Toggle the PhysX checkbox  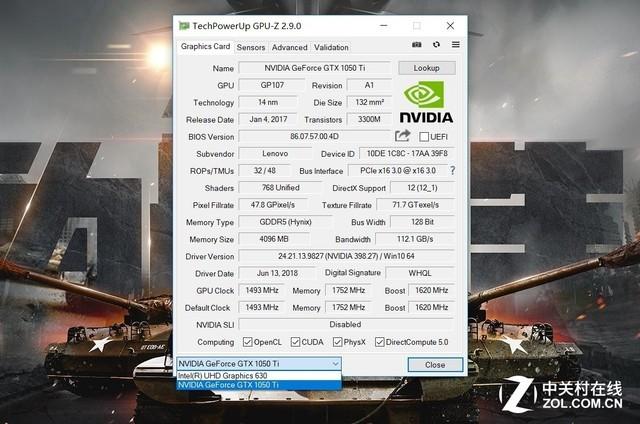coord(338,342)
